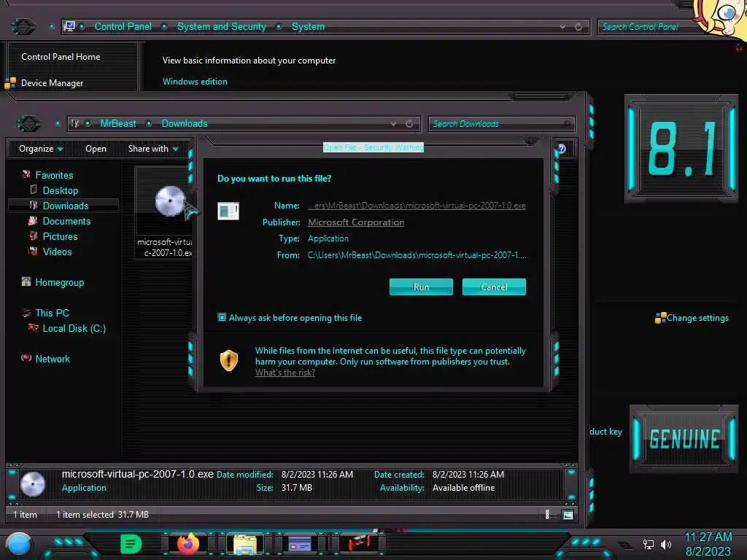Click the Windows edition heading
Viewport: 747px width, 560px height.
click(x=195, y=82)
